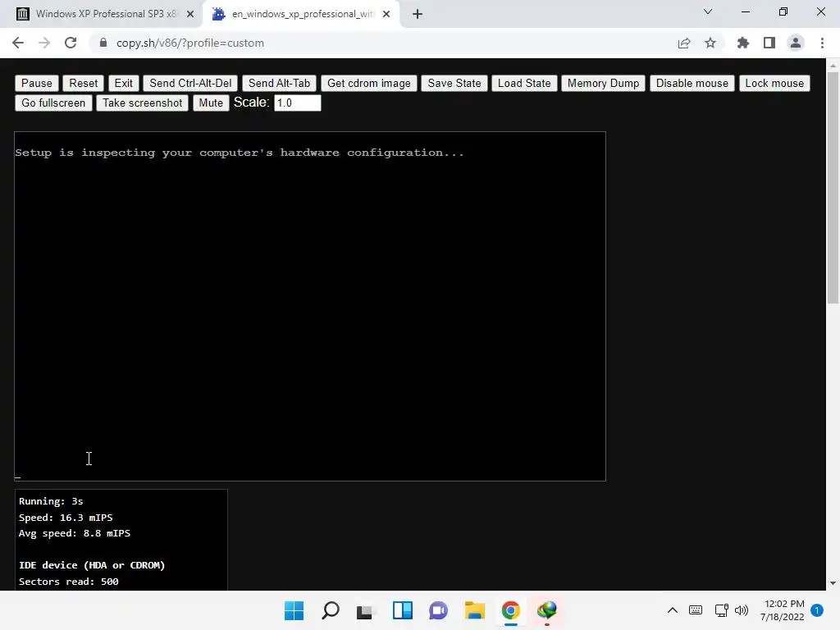
Task: Open taskbar Search
Action: [330, 610]
